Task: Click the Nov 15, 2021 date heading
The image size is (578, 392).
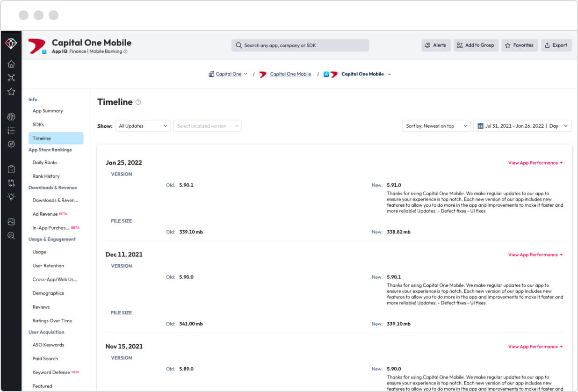Action: pos(124,347)
